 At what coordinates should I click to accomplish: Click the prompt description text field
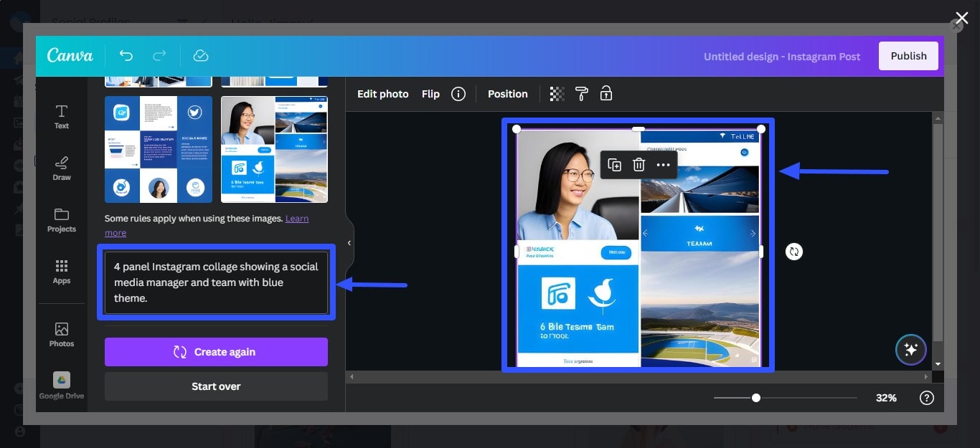[216, 282]
